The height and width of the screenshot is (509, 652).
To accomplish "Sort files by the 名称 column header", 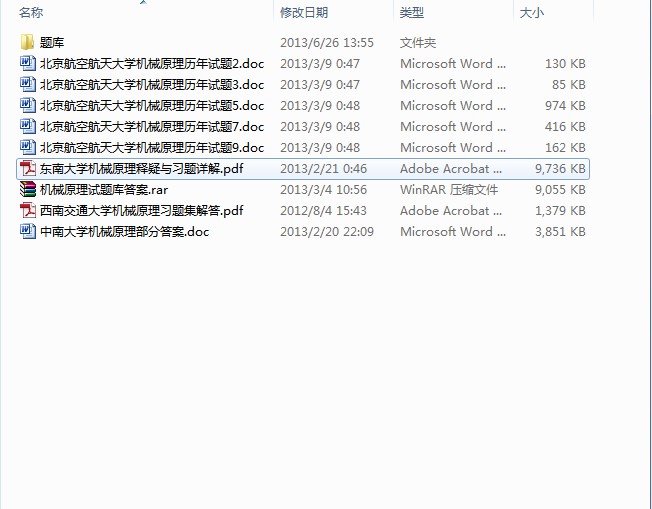I will point(32,13).
